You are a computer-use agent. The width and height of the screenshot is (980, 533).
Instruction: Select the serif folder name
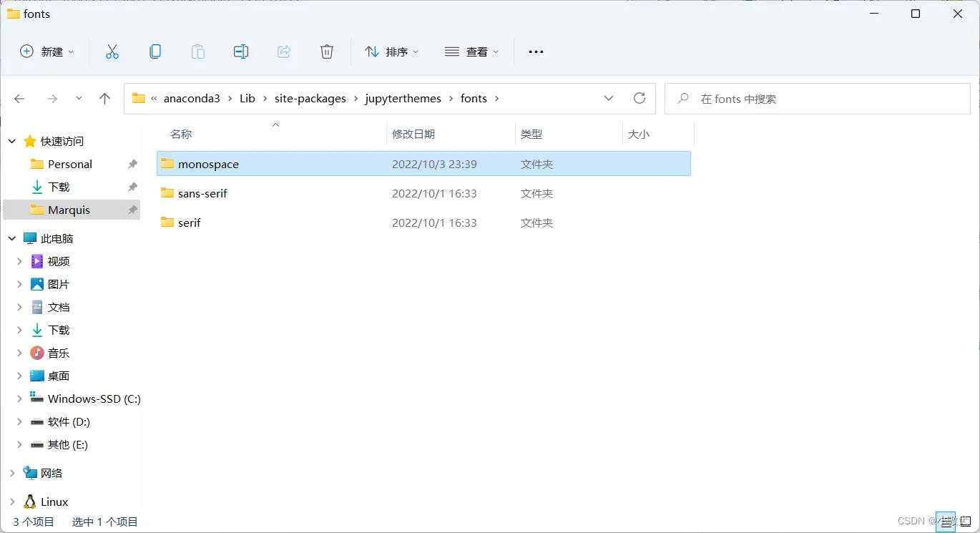190,223
